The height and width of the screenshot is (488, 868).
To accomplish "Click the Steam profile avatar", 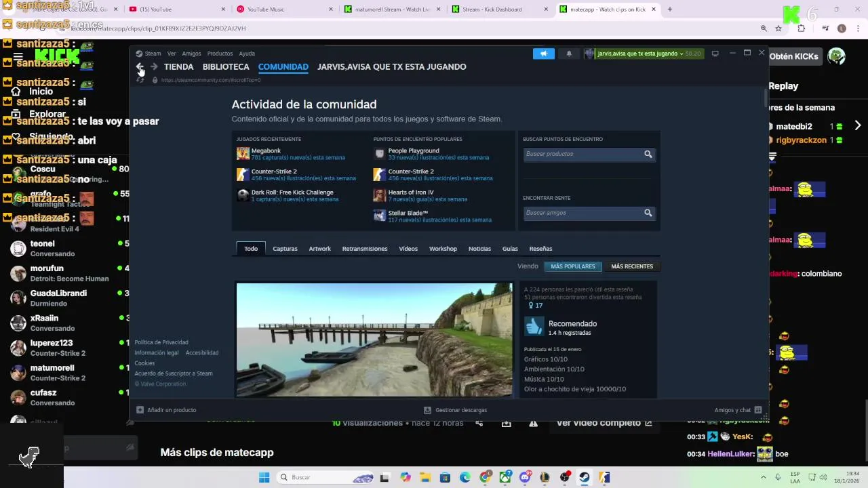I will [x=589, y=54].
